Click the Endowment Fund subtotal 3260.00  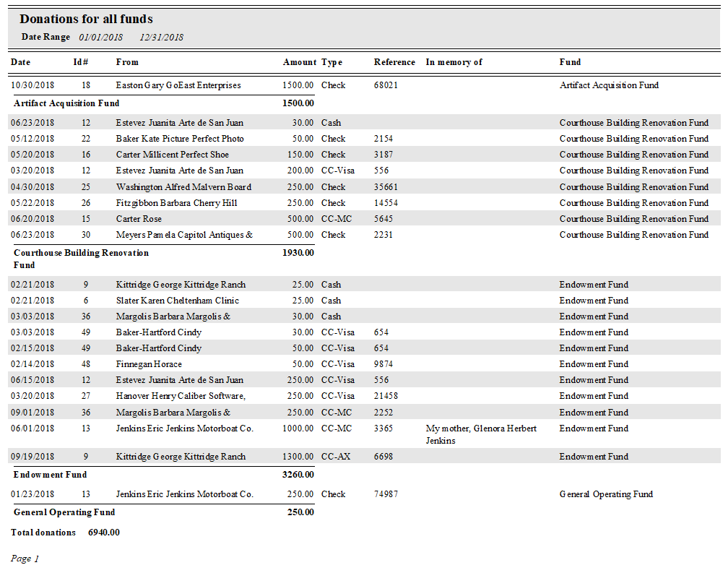[x=298, y=475]
